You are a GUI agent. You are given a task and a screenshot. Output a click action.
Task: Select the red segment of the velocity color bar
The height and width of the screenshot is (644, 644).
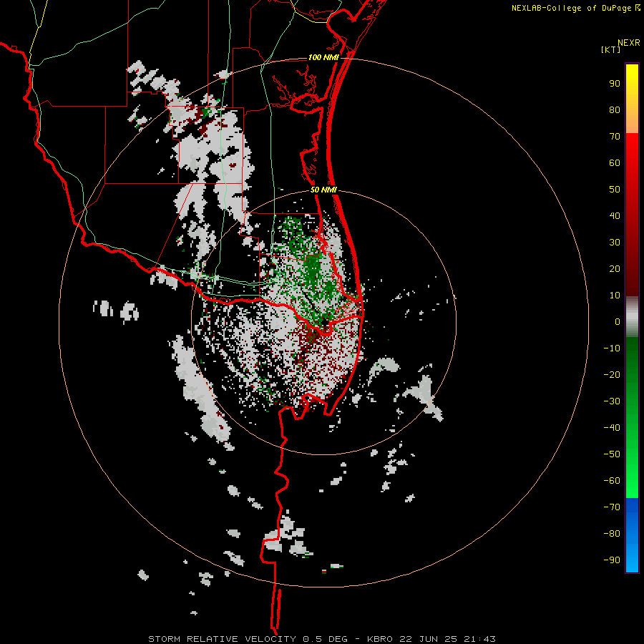pos(632,215)
